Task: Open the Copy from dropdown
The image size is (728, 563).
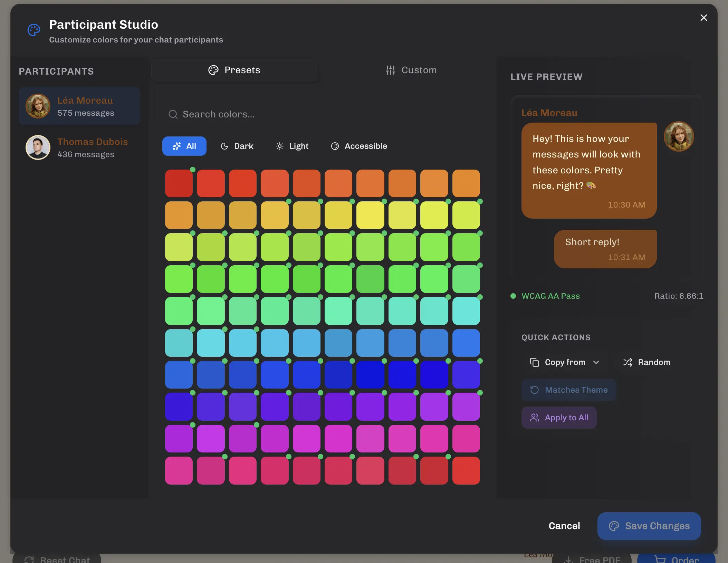Action: pos(564,362)
